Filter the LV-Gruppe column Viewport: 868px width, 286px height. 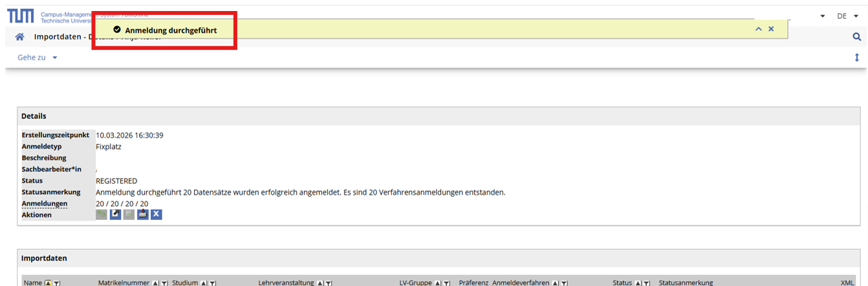coord(447,283)
